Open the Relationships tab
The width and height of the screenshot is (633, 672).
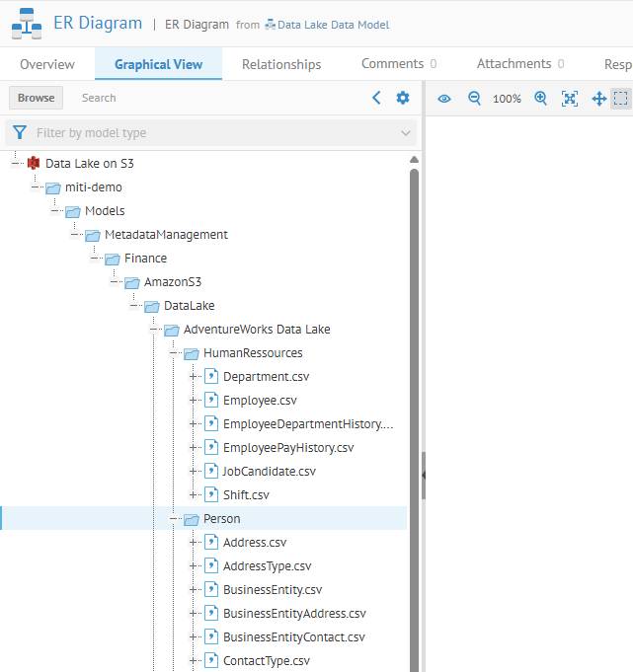pos(281,64)
